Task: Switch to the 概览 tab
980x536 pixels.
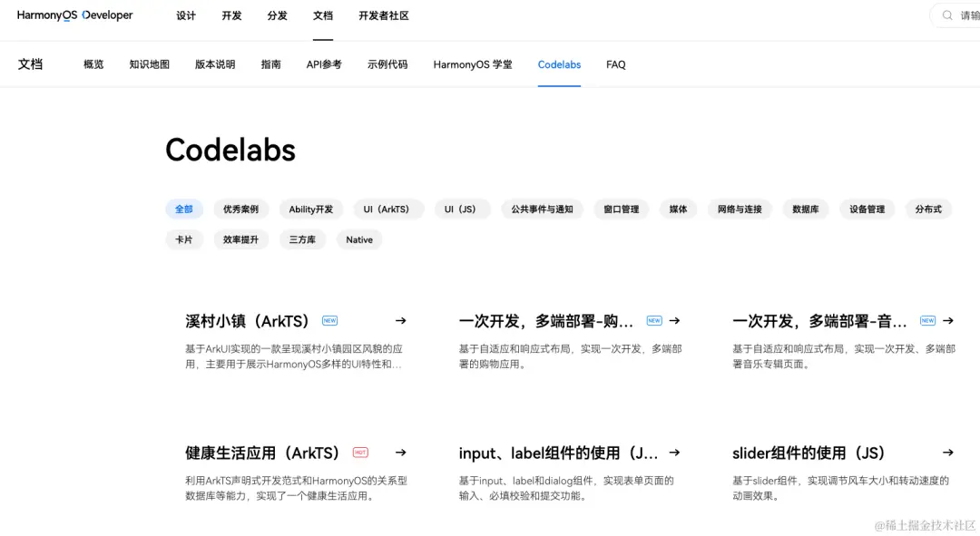Action: [x=93, y=64]
